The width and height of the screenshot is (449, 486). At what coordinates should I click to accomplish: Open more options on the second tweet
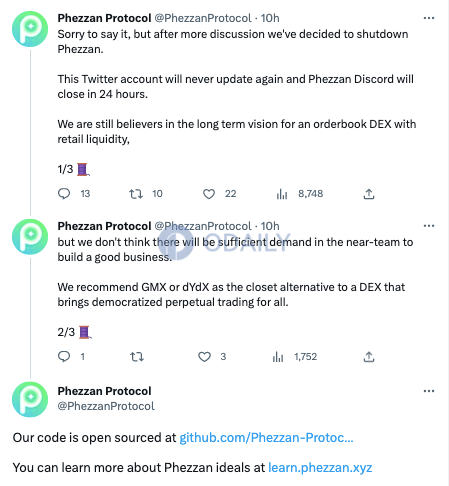tap(429, 226)
